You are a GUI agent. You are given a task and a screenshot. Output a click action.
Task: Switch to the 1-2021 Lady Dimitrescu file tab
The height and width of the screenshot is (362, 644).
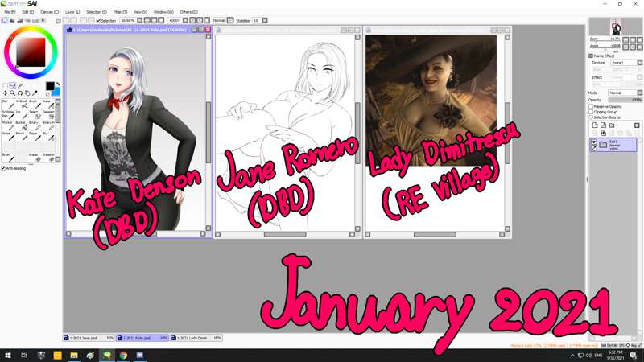(x=196, y=339)
